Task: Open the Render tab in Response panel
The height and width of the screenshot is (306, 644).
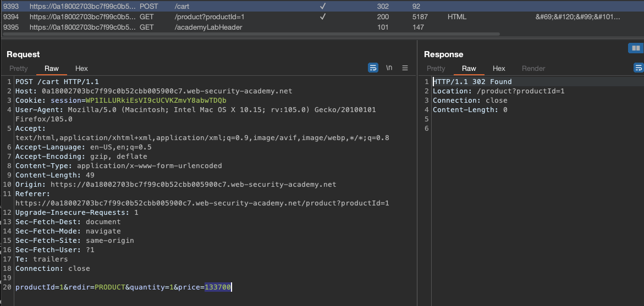Action: (533, 69)
